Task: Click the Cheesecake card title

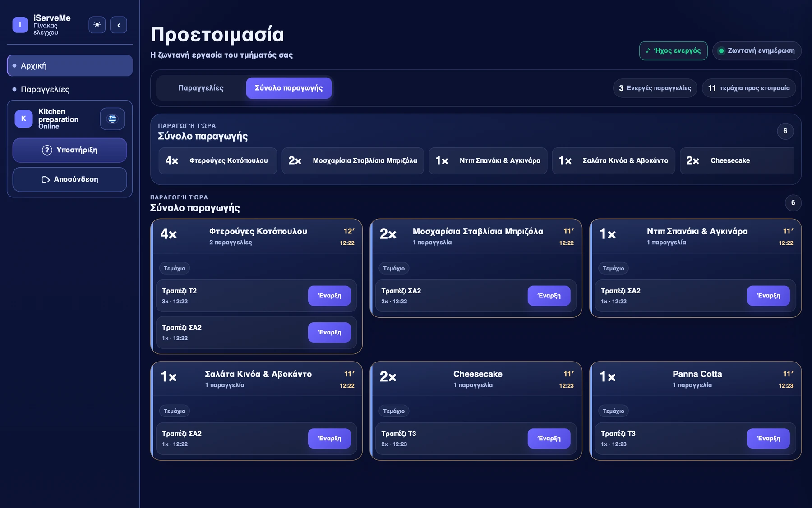Action: [478, 374]
